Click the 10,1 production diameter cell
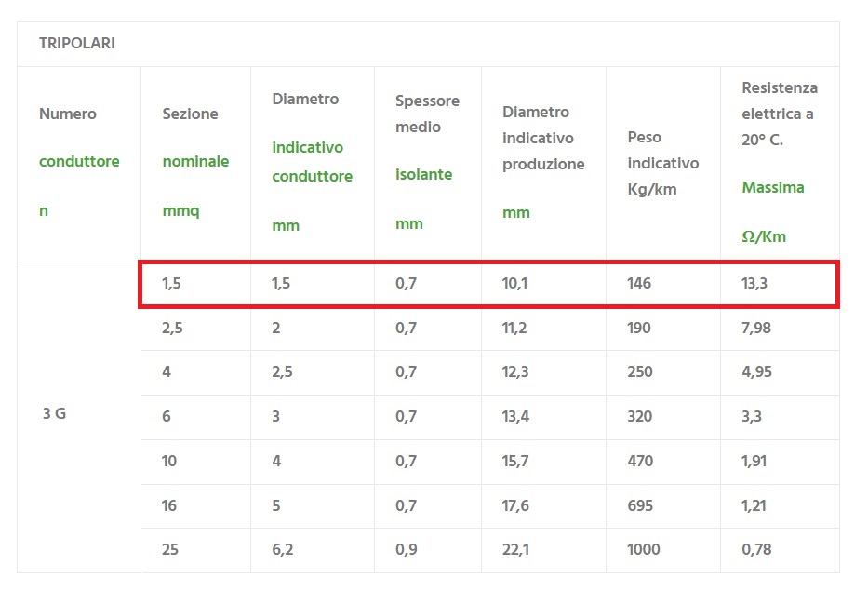Screen dimensions: 868x605 click(x=514, y=283)
